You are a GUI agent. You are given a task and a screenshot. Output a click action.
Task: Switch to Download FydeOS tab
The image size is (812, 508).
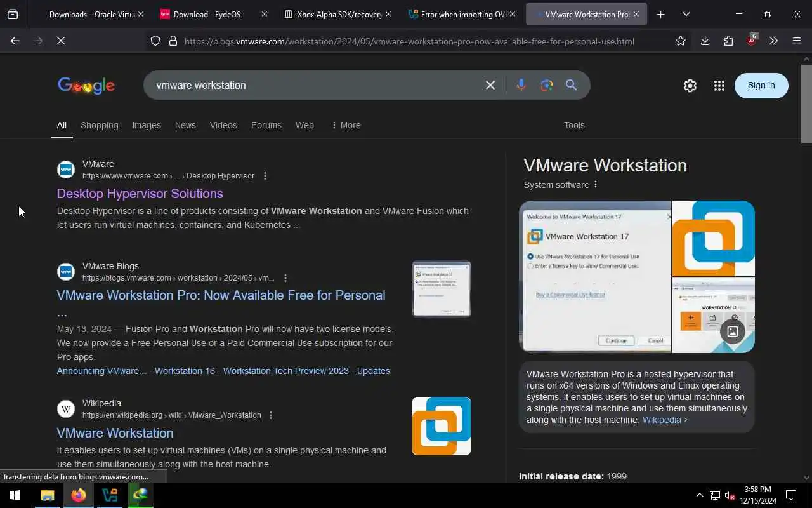click(214, 14)
